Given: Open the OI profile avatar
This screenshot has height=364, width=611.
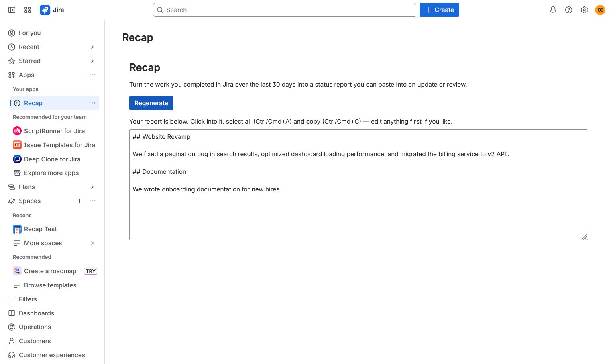Looking at the screenshot, I should 600,10.
